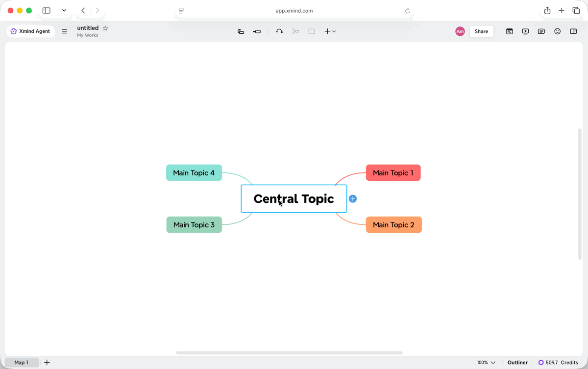This screenshot has height=369, width=588.
Task: Click the Summary bracket icon
Action: pyautogui.click(x=295, y=31)
